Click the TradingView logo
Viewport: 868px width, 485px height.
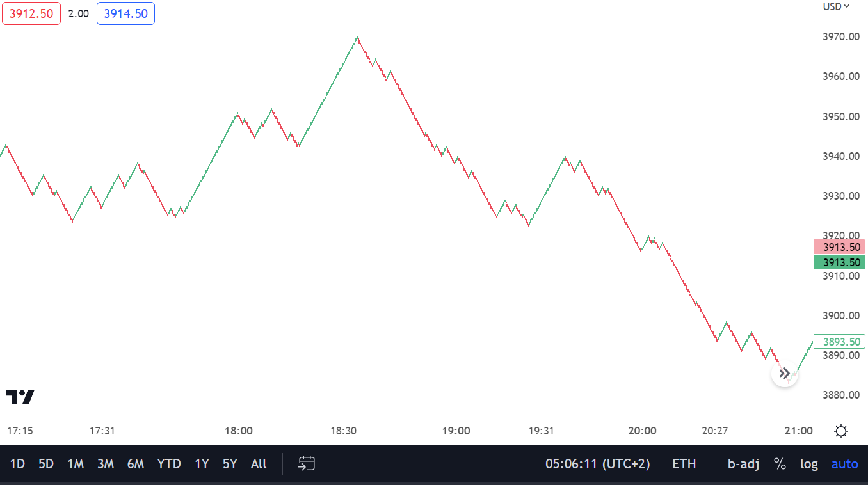coord(20,397)
